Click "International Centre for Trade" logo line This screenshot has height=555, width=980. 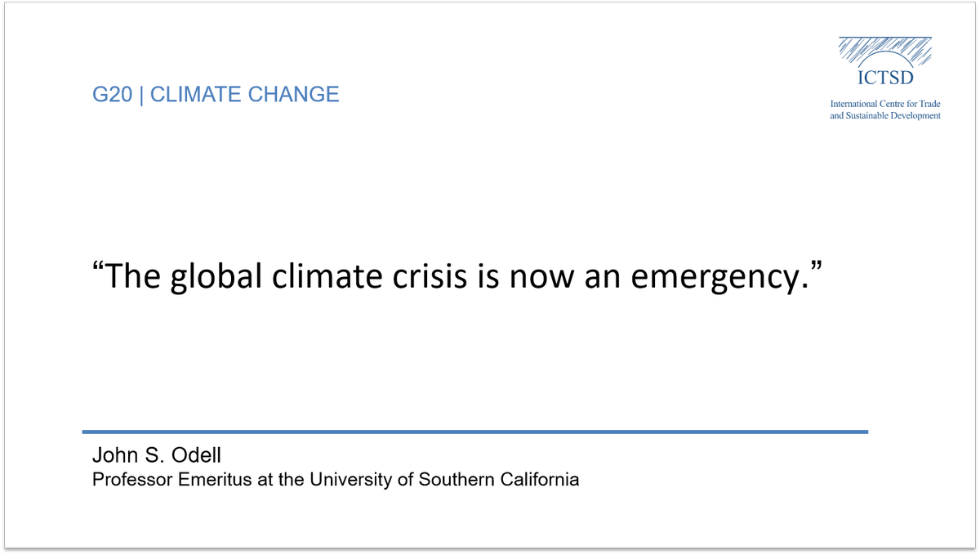coord(885,104)
